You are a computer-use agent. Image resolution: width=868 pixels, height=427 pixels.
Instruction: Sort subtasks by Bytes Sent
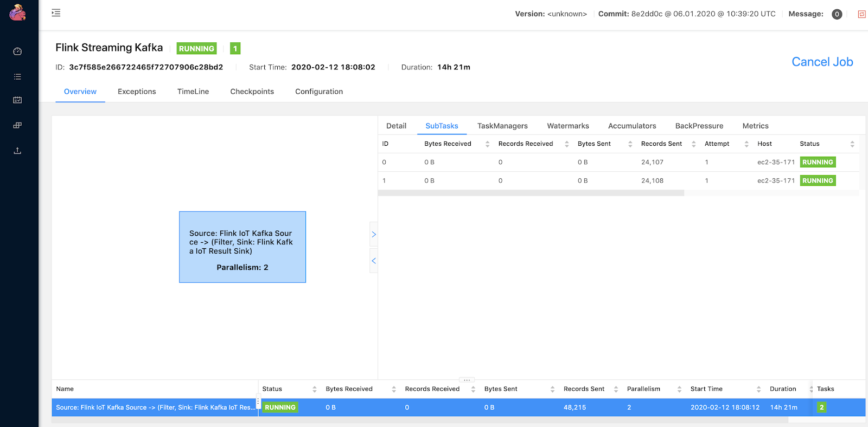coord(630,144)
